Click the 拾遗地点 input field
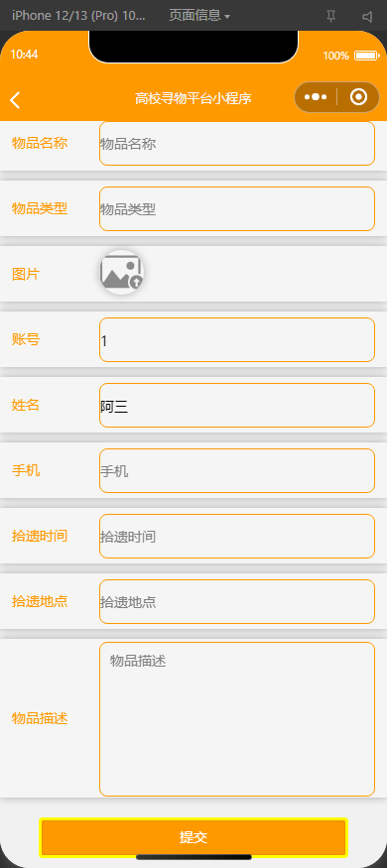The height and width of the screenshot is (868, 387). tap(237, 602)
